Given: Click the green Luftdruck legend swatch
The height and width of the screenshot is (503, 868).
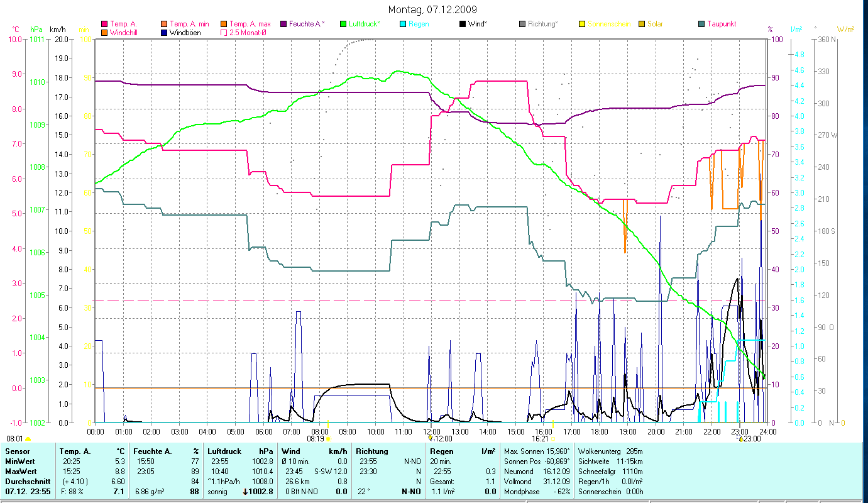Looking at the screenshot, I should pos(343,24).
